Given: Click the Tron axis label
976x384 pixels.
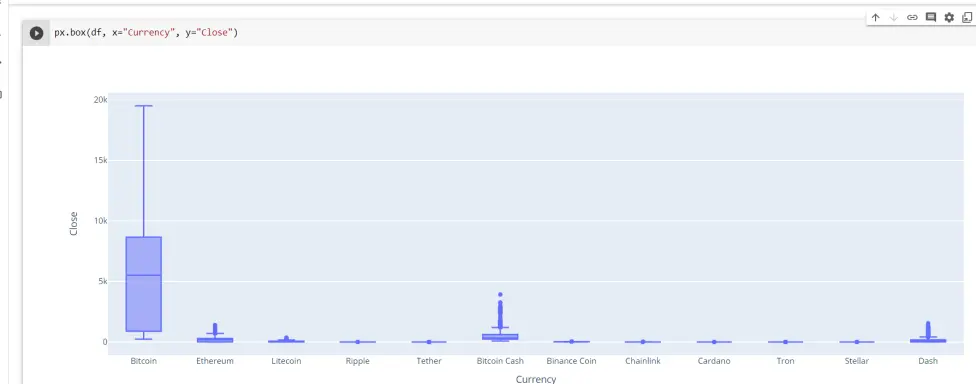Looking at the screenshot, I should [786, 361].
